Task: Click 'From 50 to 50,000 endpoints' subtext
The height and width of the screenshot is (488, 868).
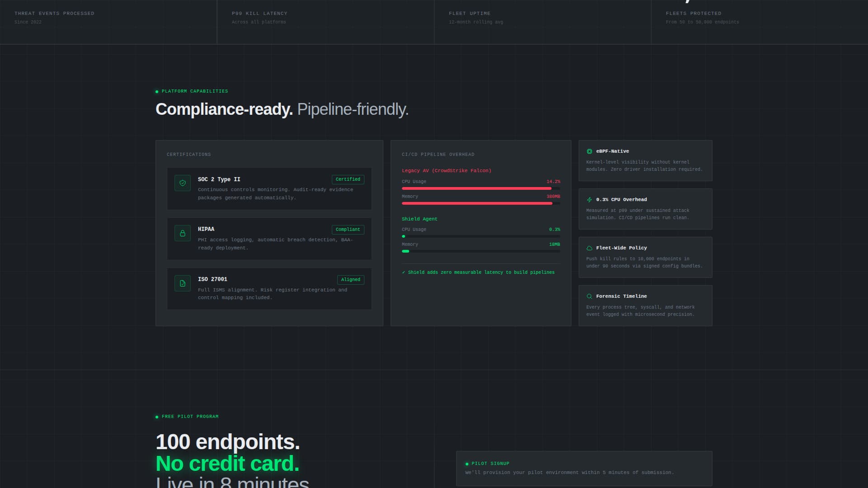Action: [x=703, y=22]
